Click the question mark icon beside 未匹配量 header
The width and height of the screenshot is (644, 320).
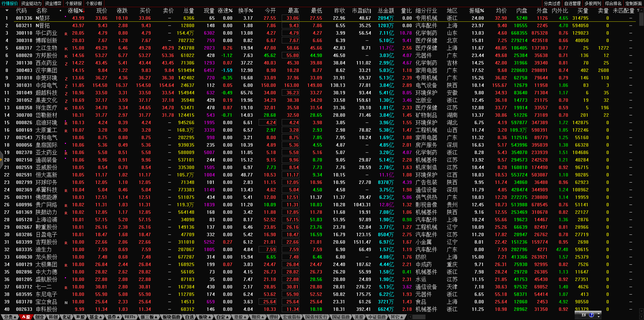638,11
